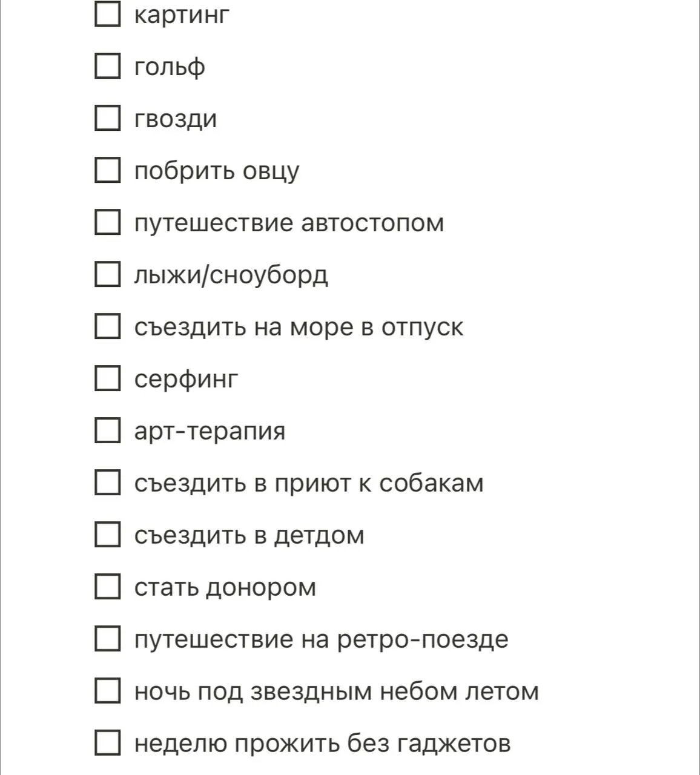Check the лыжи/сноуборд checkbox
The image size is (700, 775).
(108, 274)
